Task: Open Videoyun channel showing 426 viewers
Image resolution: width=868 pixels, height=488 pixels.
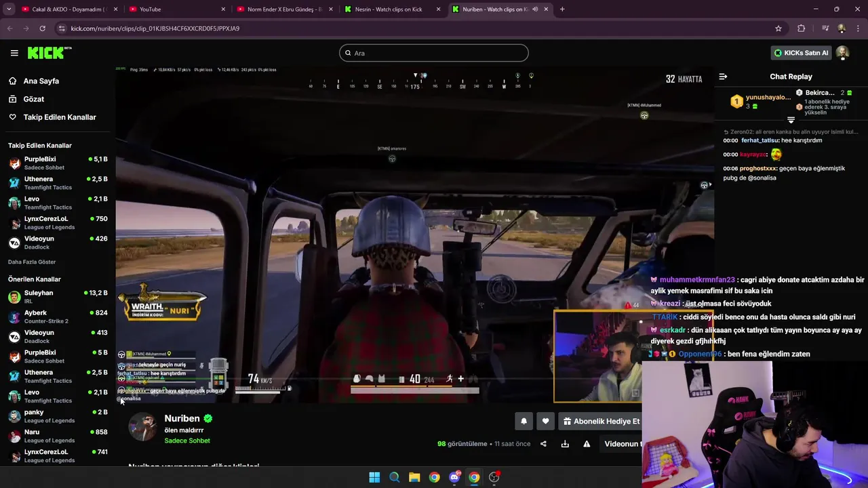Action: 58,243
